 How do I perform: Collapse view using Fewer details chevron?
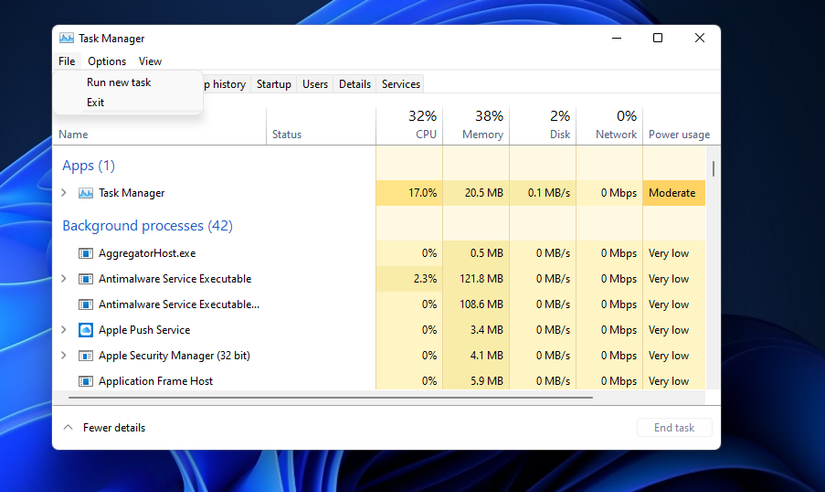point(68,427)
